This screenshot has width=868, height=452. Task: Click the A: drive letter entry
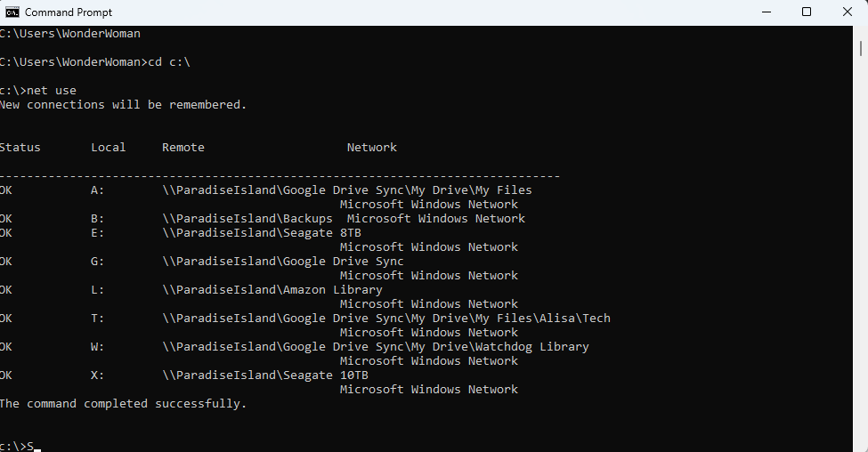click(x=97, y=190)
